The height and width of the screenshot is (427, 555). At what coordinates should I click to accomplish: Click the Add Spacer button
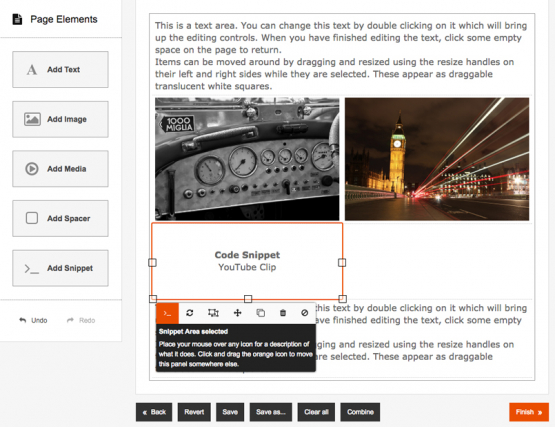[x=61, y=218]
